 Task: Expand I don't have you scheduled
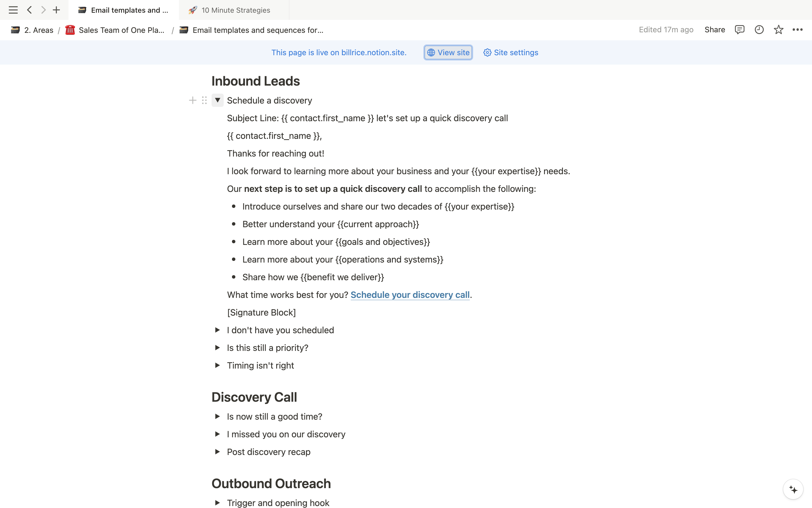click(217, 330)
